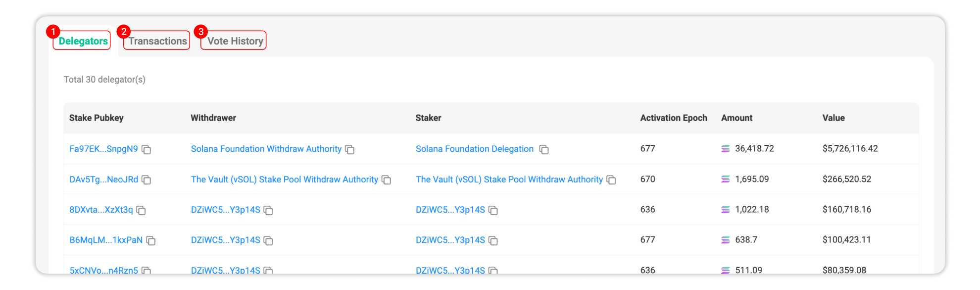Screen dimensions: 980x290
Task: Copy the Fa97EK...SnpgN9 stake pubkey
Action: 147,149
